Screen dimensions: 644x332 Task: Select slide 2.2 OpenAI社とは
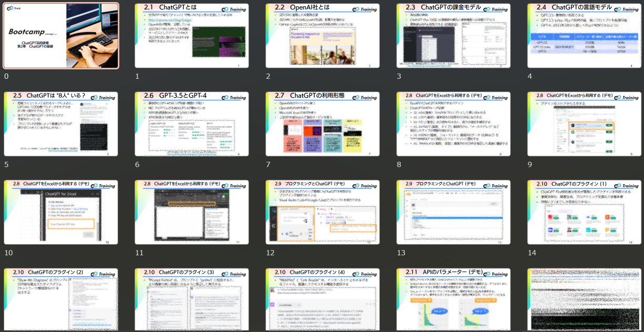click(323, 36)
